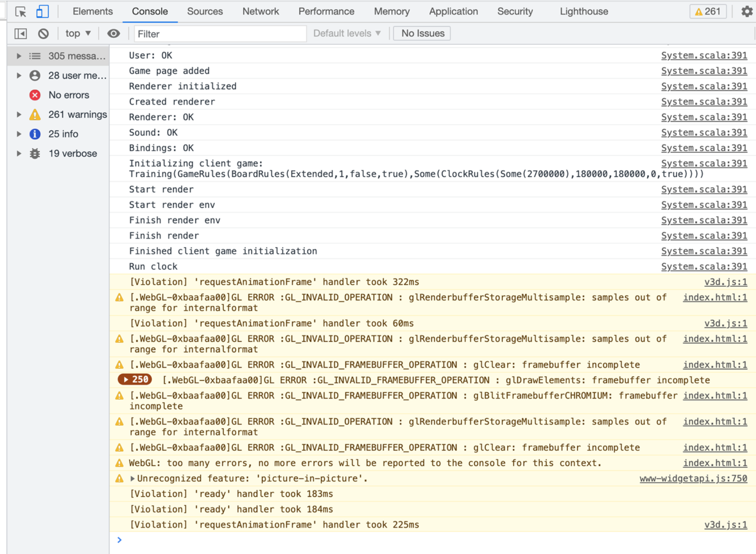The height and width of the screenshot is (554, 756).
Task: Open v3d.js:1 link for 225ms violation
Action: click(x=726, y=525)
